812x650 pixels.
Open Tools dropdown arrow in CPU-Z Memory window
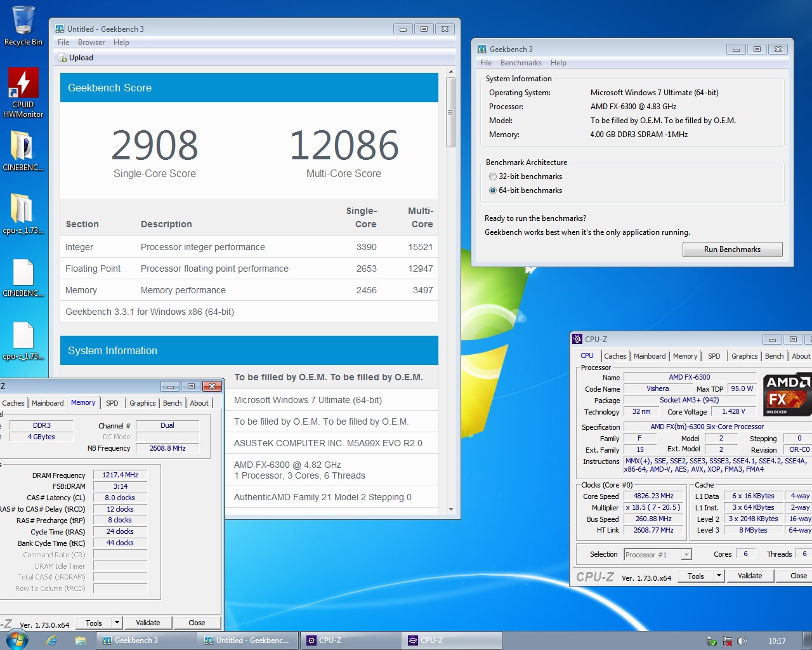point(117,623)
